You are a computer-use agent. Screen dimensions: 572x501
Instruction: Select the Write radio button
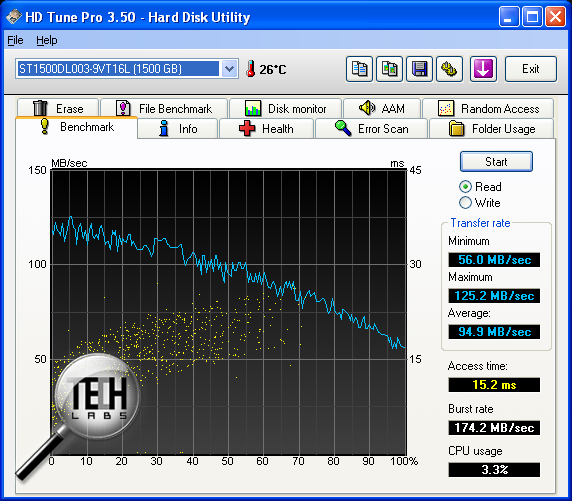465,203
